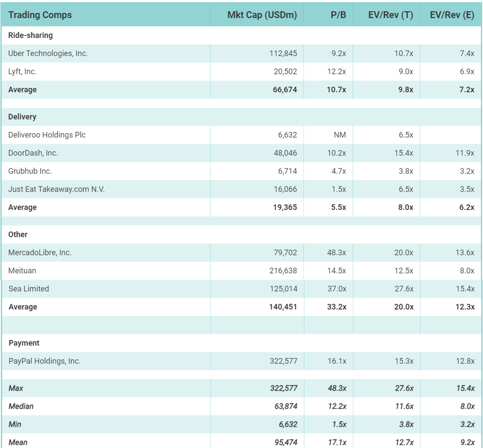The image size is (483, 448).
Task: Select the EV/Rev (T) column header
Action: (x=390, y=15)
